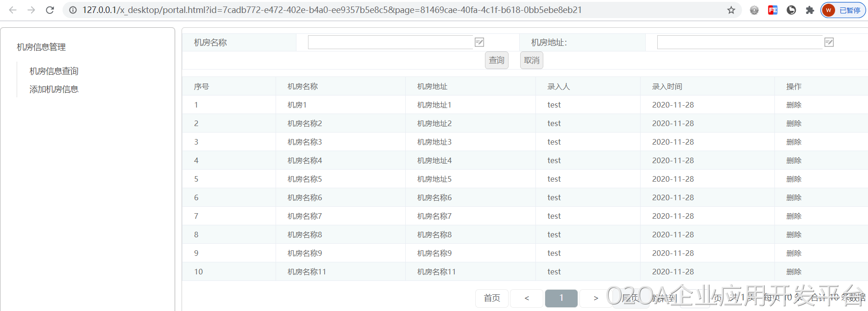
Task: Open the 机房信息查询 menu item
Action: [54, 71]
